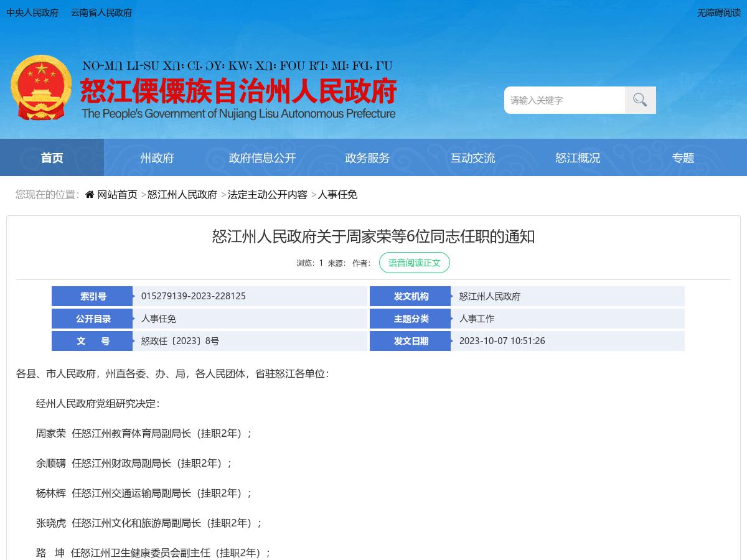
Task: Start 语音阅读正文 voice reading
Action: coord(415,263)
